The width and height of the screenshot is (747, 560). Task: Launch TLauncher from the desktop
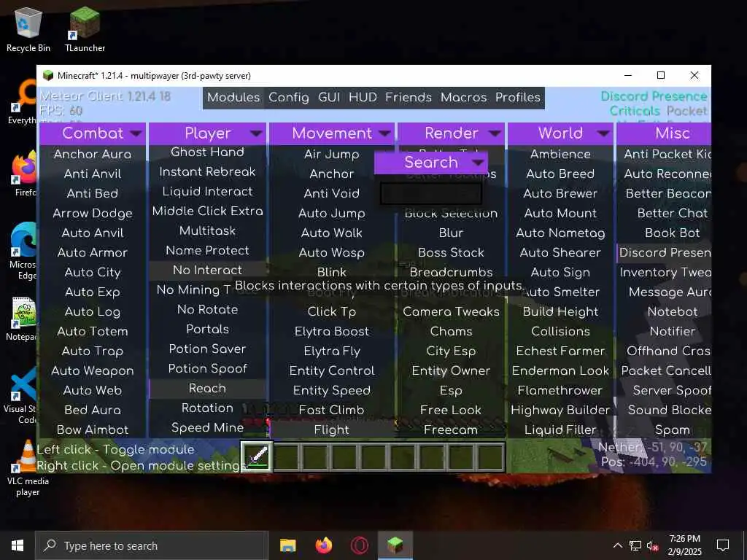pyautogui.click(x=85, y=29)
